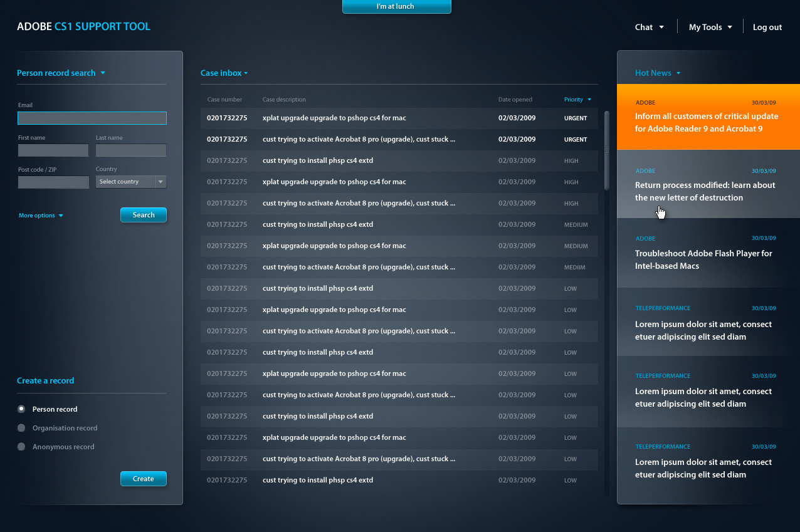800x532 pixels.
Task: Open the MEDIUM xplat upgrade pshop case
Action: [399, 246]
